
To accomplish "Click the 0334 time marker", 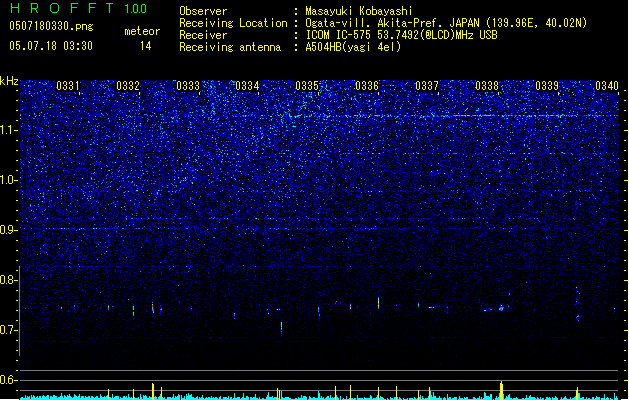I will point(247,86).
